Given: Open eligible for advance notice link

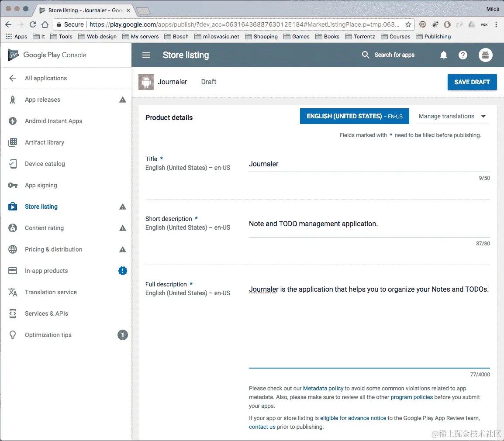Looking at the screenshot, I should pos(353,418).
